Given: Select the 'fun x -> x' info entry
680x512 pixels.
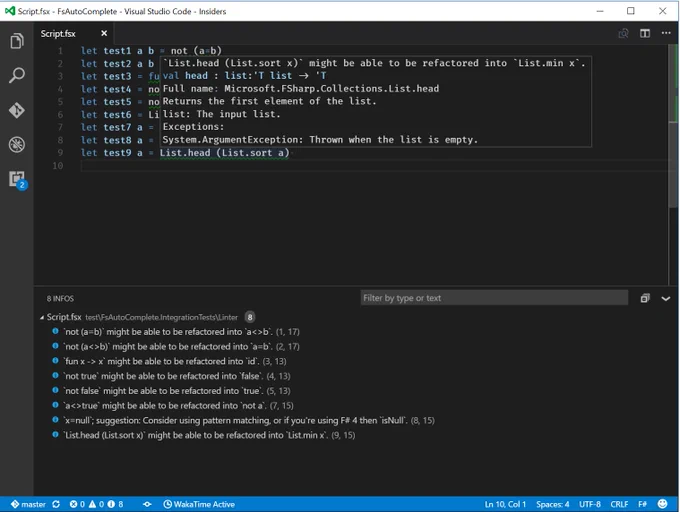Looking at the screenshot, I should 175,361.
